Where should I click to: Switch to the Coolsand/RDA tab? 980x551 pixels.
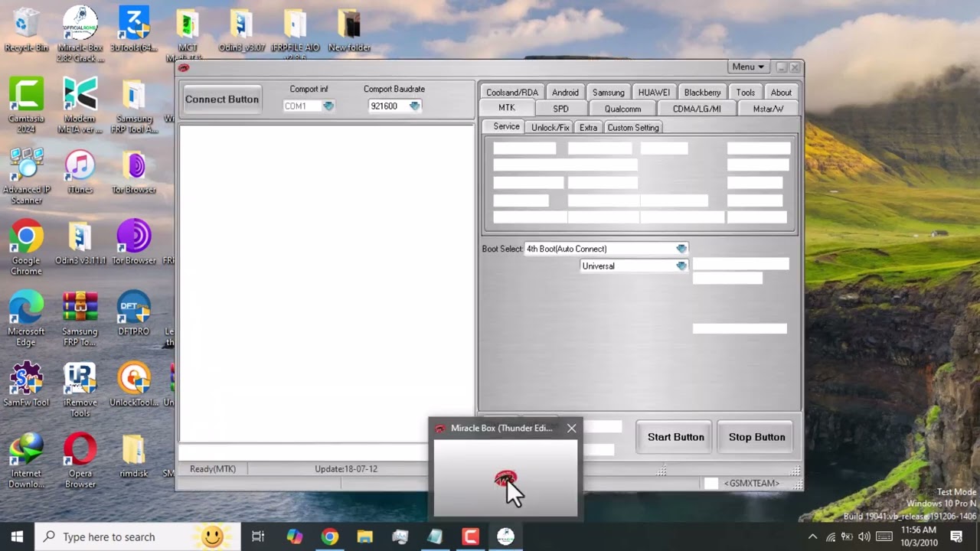[512, 92]
